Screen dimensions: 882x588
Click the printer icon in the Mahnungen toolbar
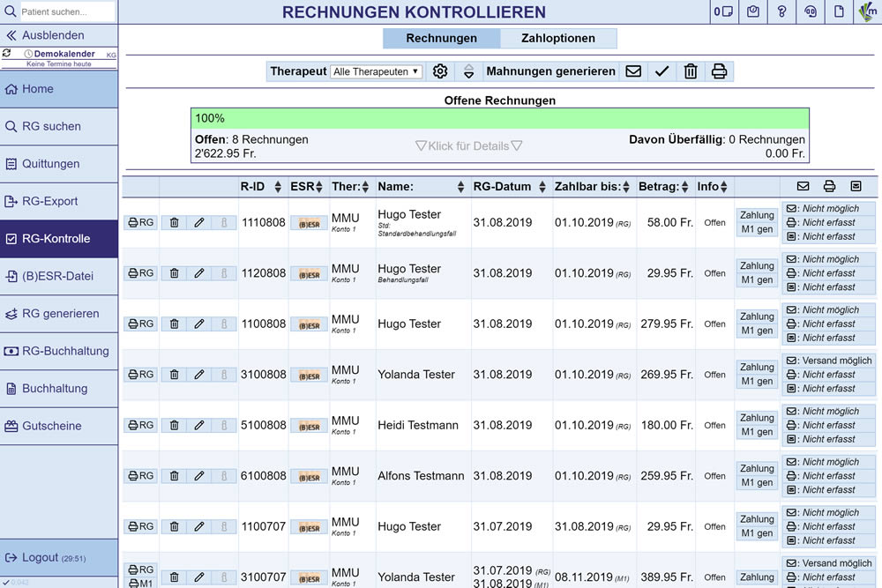click(719, 71)
